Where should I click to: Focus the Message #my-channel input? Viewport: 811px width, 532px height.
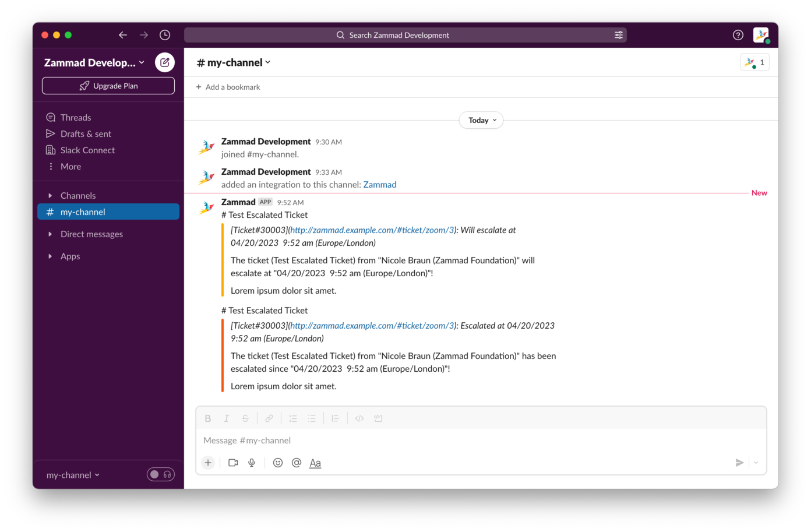click(481, 441)
